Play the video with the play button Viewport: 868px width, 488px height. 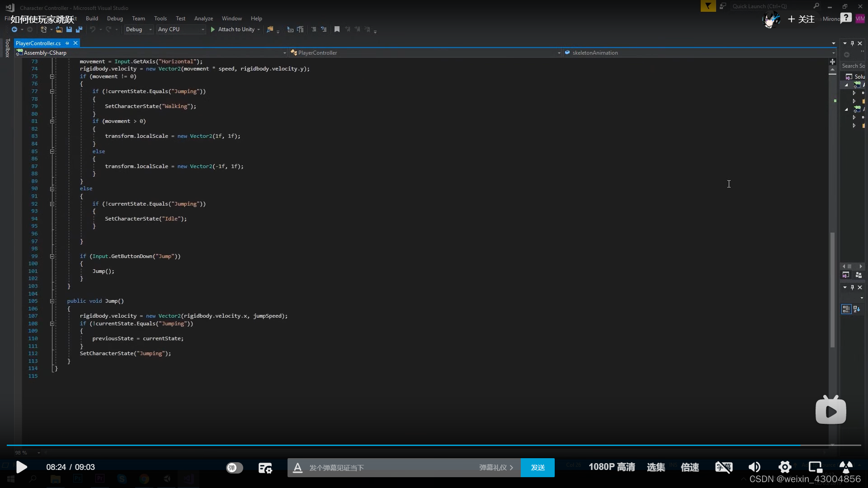[x=21, y=467]
